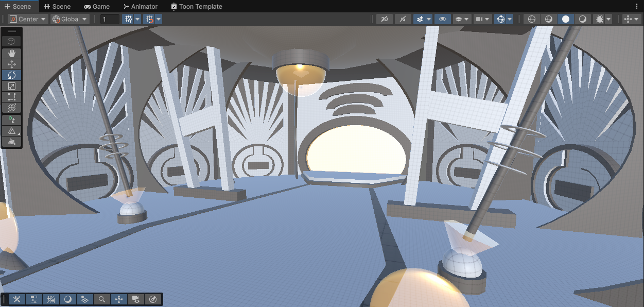Screen dimensions: 644x307
Task: Select shaded wireframe draw mode icon
Action: 549,19
